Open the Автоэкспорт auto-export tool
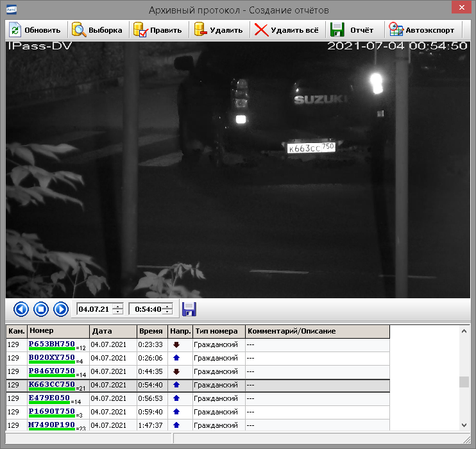This screenshot has height=449, width=476. coord(421,30)
